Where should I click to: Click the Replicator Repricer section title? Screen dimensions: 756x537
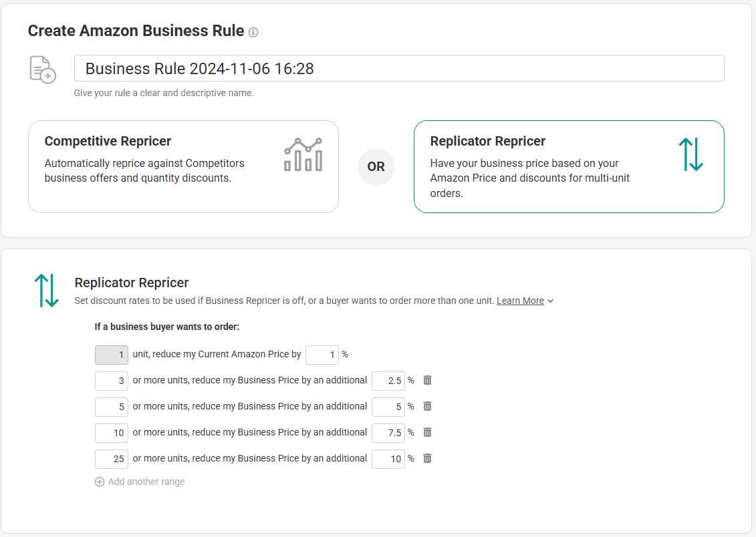(132, 283)
